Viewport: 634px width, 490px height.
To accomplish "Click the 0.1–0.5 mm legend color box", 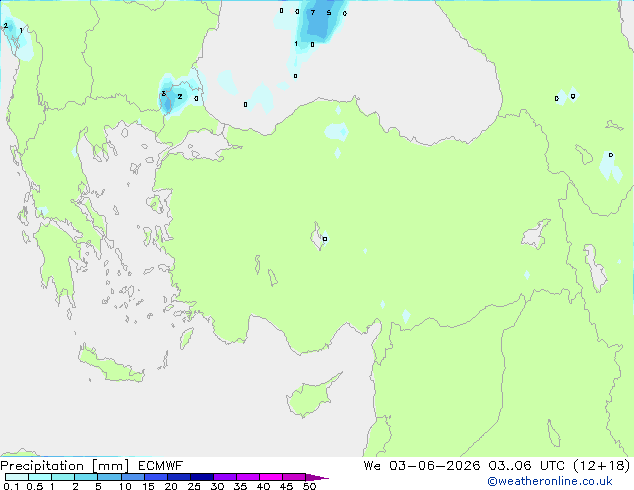I will point(17,477).
